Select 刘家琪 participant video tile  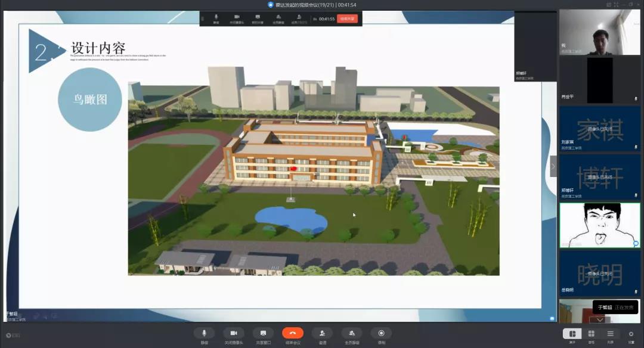[599, 128]
